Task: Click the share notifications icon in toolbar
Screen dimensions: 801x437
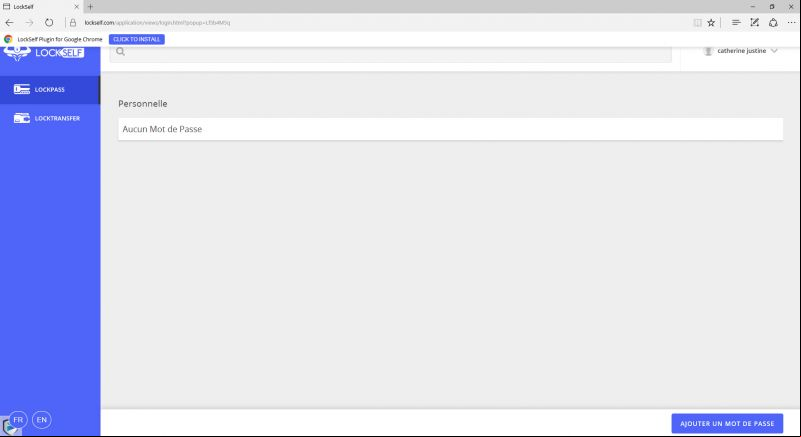Action: (773, 22)
